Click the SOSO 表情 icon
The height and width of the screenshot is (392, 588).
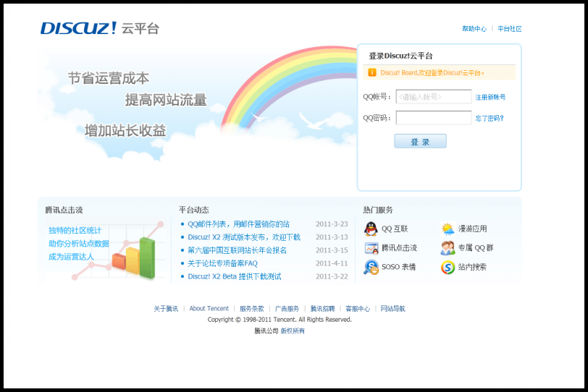pos(371,267)
